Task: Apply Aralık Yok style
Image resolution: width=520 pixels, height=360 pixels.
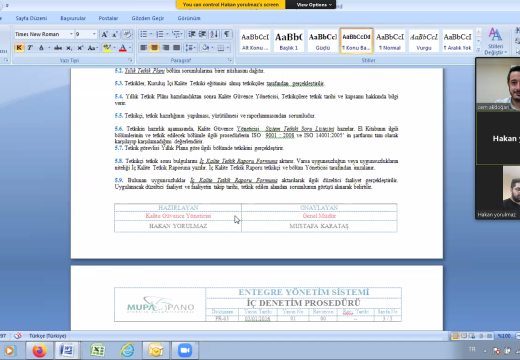Action: [x=458, y=41]
